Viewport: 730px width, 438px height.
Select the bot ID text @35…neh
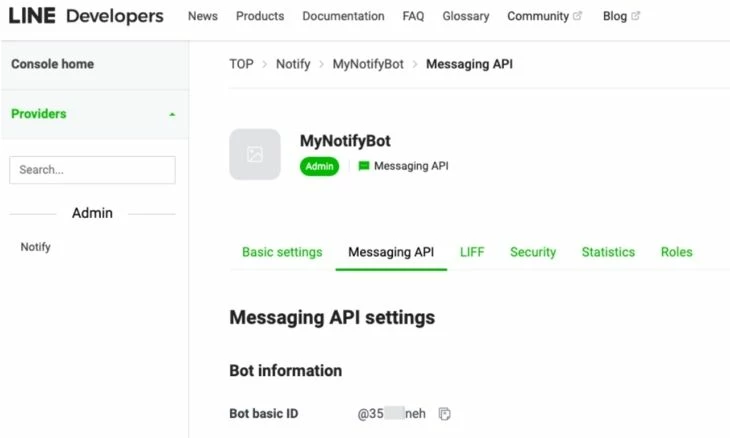tap(392, 413)
